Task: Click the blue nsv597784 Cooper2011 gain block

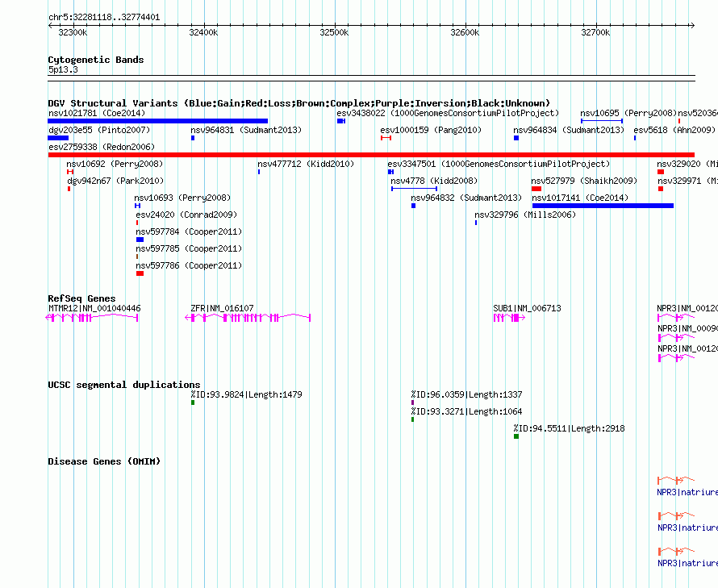Action: (x=140, y=240)
